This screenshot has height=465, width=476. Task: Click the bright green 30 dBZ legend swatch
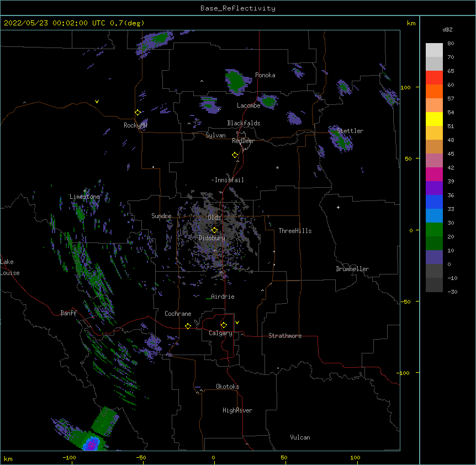tap(434, 230)
